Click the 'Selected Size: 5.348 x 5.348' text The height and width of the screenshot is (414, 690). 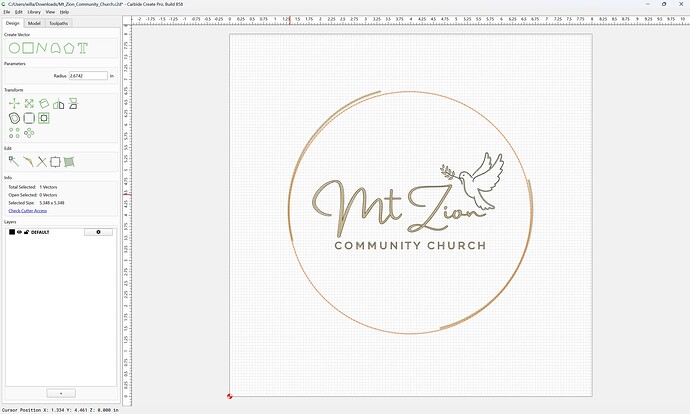[37, 203]
